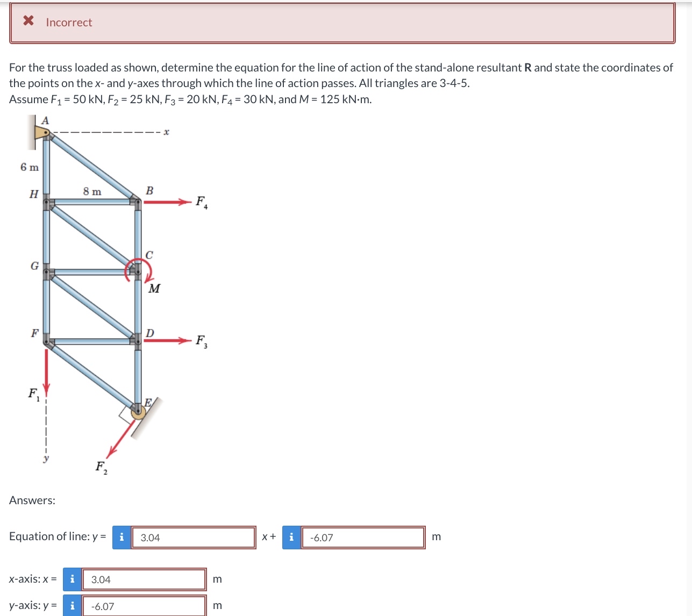Click the 8 m dimension label on the truss
This screenshot has width=692, height=616.
pyautogui.click(x=91, y=192)
